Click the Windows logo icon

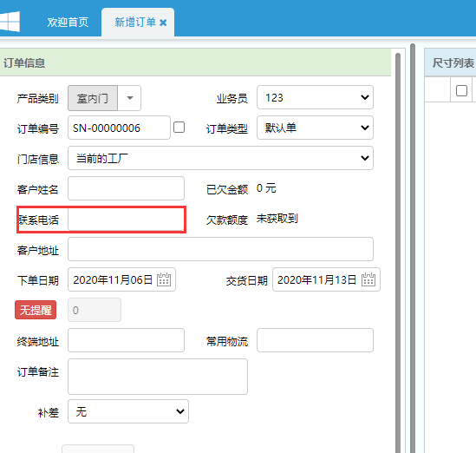coord(10,22)
